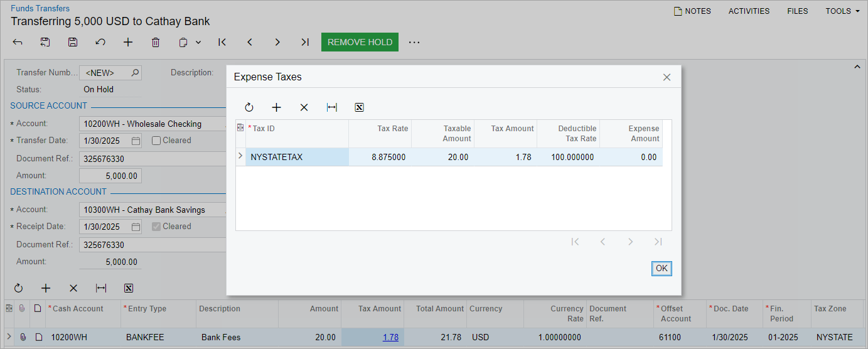
Task: Open the 1.78 tax amount link
Action: click(390, 337)
